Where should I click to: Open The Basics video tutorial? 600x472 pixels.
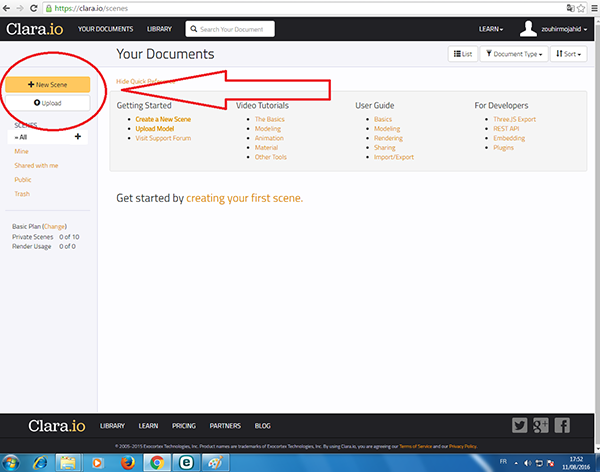coord(269,119)
